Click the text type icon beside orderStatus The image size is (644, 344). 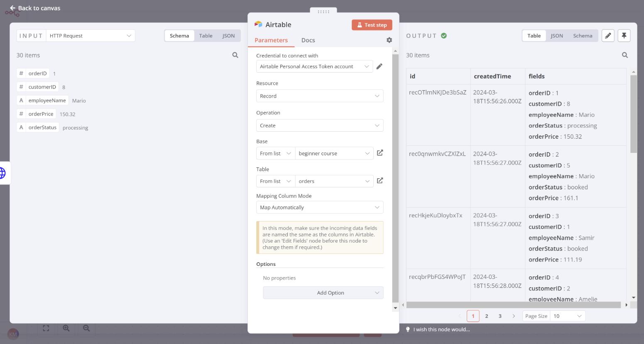(x=21, y=128)
